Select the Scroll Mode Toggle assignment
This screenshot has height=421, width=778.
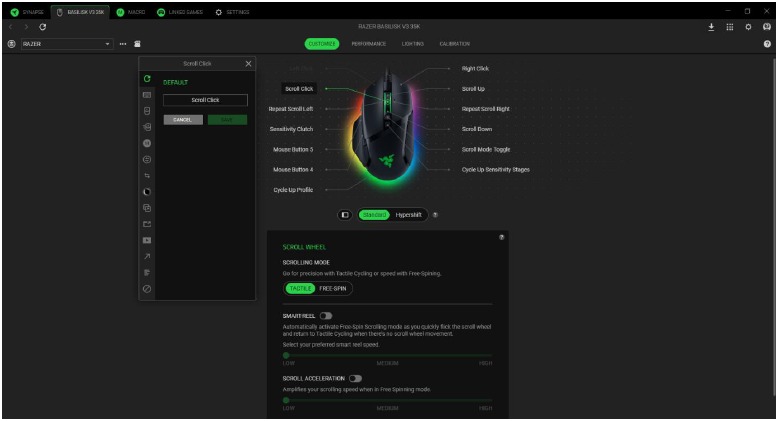tap(486, 149)
